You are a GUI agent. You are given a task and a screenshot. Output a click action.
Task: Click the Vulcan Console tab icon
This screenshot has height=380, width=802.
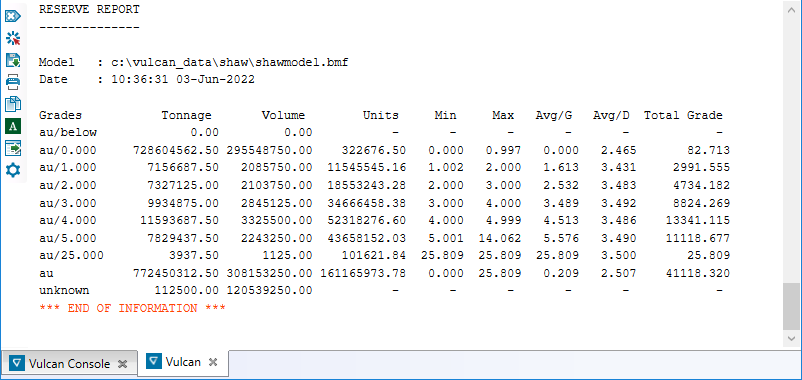point(18,364)
